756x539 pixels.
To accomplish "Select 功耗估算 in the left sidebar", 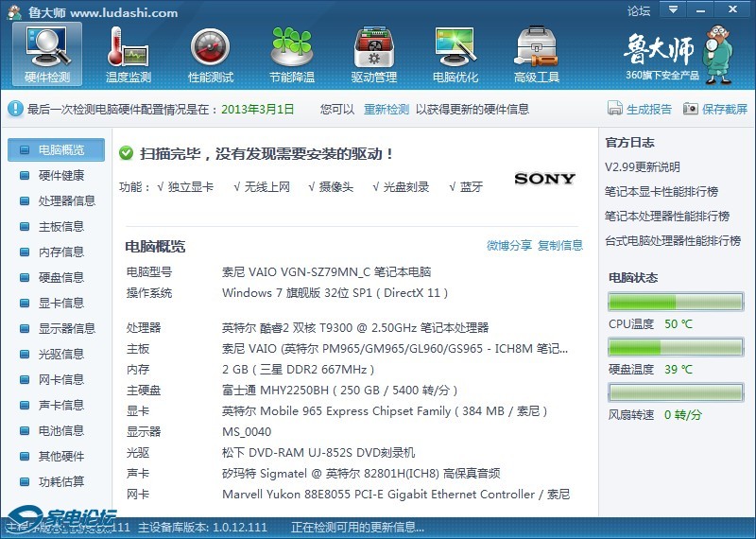I will (x=60, y=482).
